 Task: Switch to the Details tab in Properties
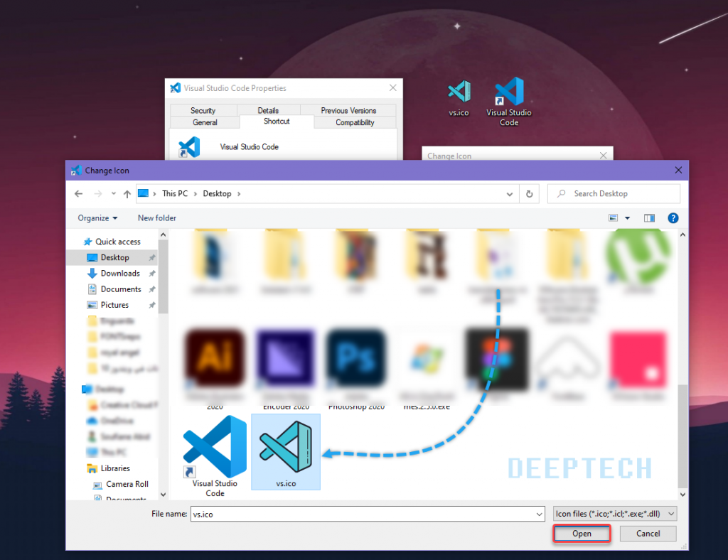point(268,110)
